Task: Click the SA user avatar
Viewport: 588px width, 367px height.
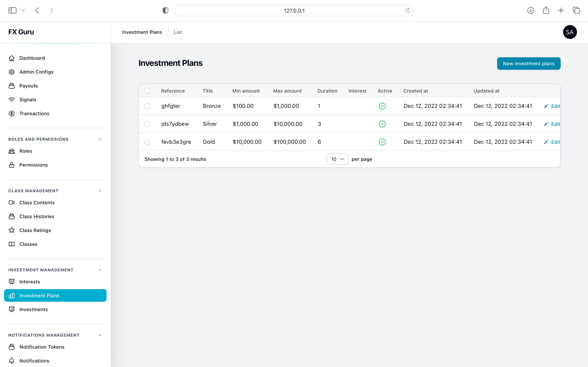Action: pyautogui.click(x=570, y=32)
